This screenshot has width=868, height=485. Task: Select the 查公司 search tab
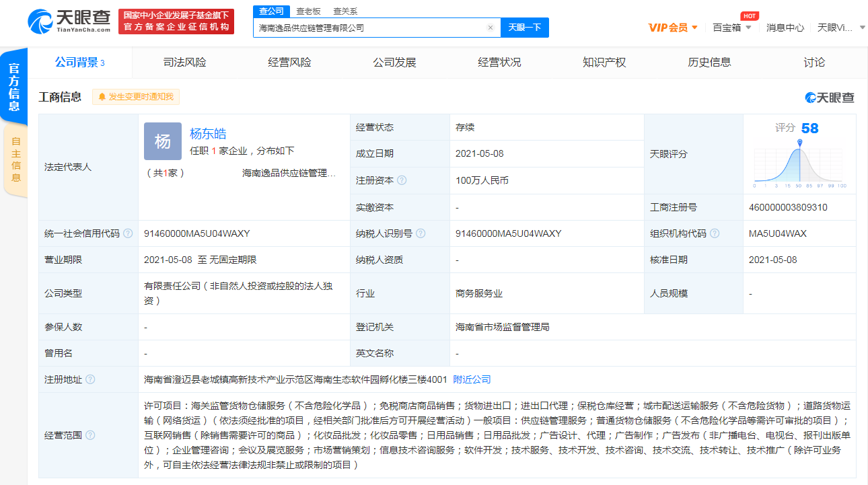point(272,11)
